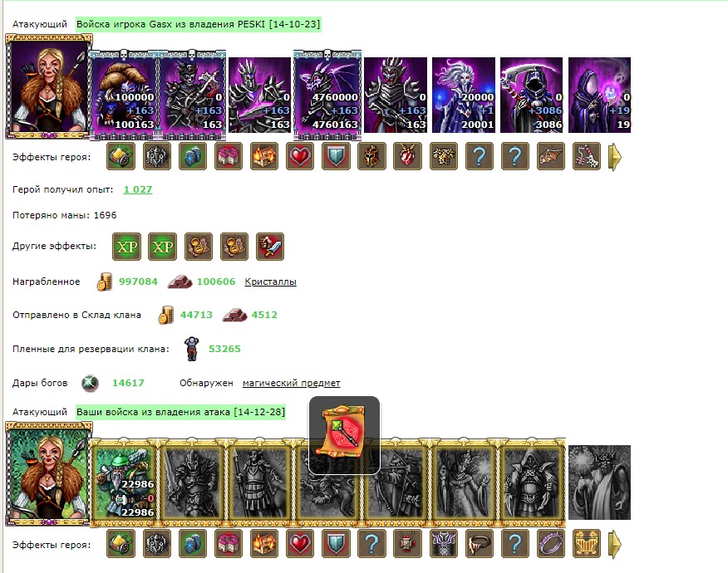
Task: Click the golden harp effect icon in bottom row
Action: point(587,543)
